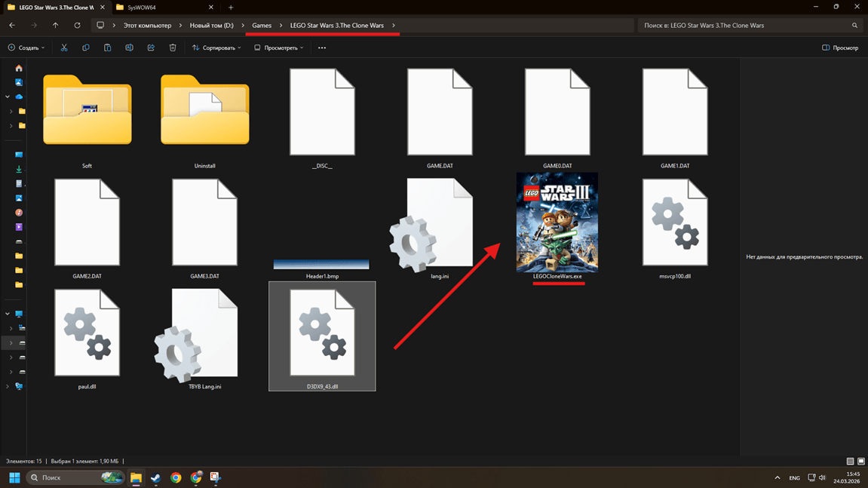Refresh the current folder view

[x=77, y=25]
